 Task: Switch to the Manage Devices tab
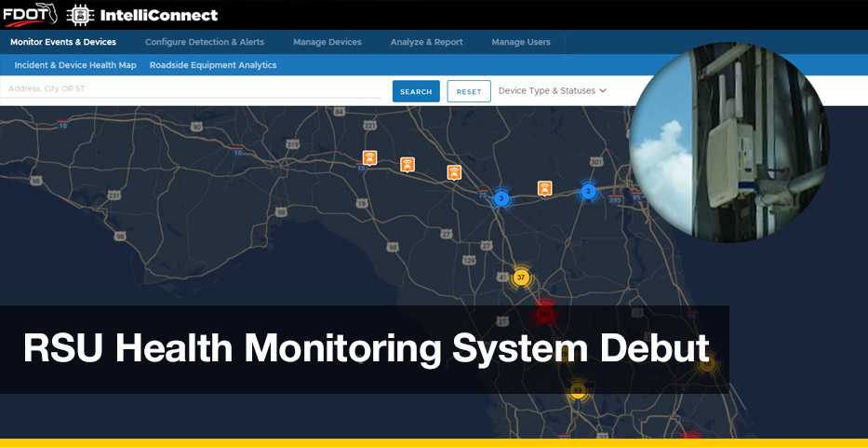pos(327,42)
